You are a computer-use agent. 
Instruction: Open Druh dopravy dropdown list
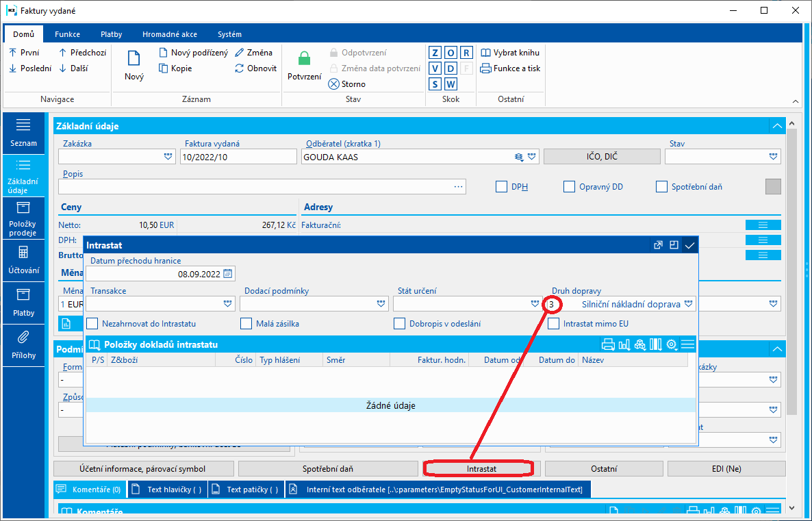pos(688,304)
